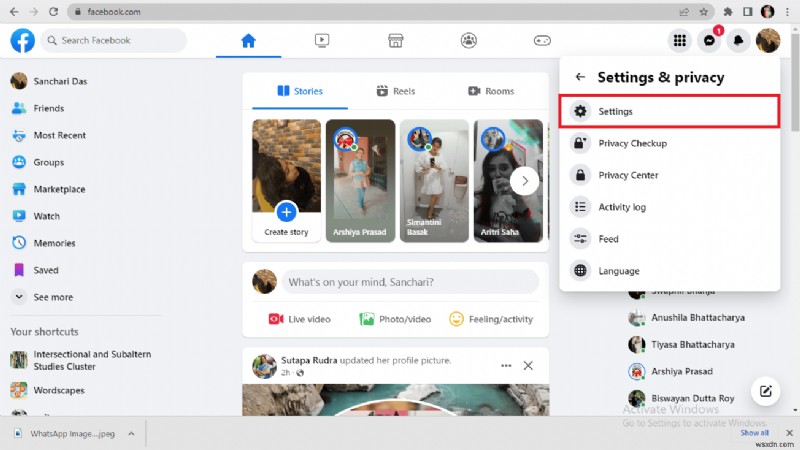Open the Messenger icon with notification badge

tap(709, 40)
